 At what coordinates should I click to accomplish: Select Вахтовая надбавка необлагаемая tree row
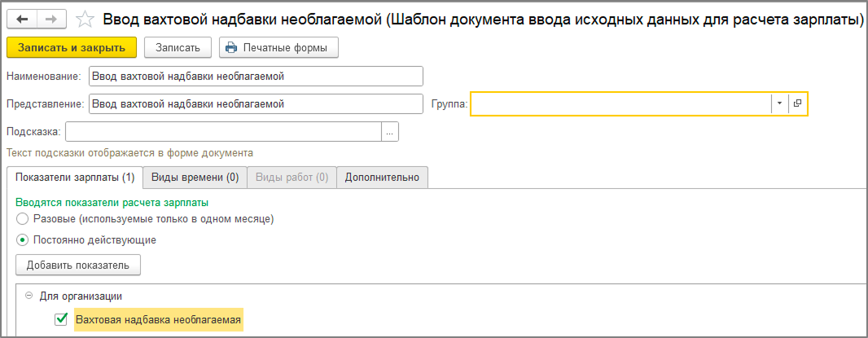click(158, 319)
